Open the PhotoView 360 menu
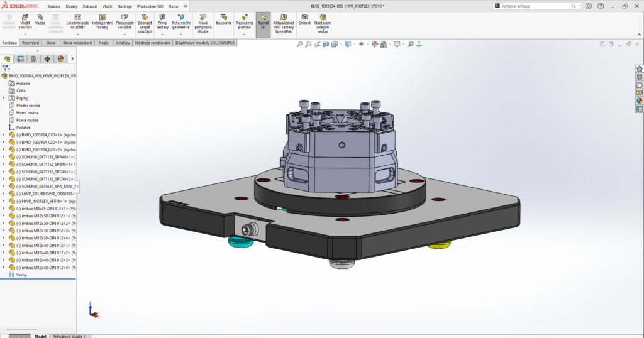The height and width of the screenshot is (338, 644). pyautogui.click(x=150, y=6)
